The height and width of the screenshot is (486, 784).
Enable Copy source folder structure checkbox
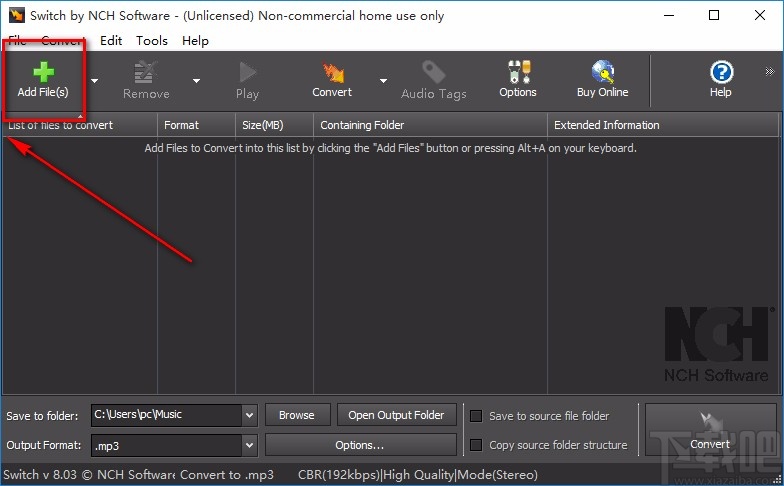tap(476, 445)
